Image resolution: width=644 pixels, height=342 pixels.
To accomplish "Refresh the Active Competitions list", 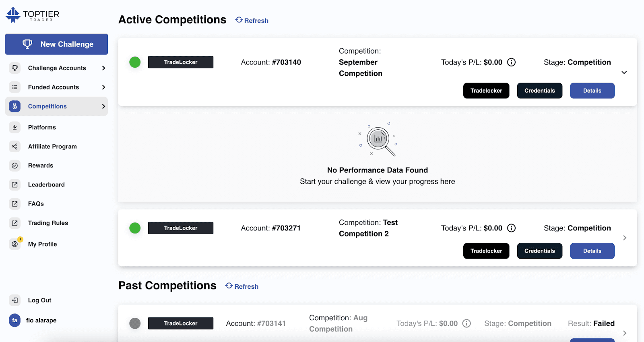I will [x=252, y=21].
